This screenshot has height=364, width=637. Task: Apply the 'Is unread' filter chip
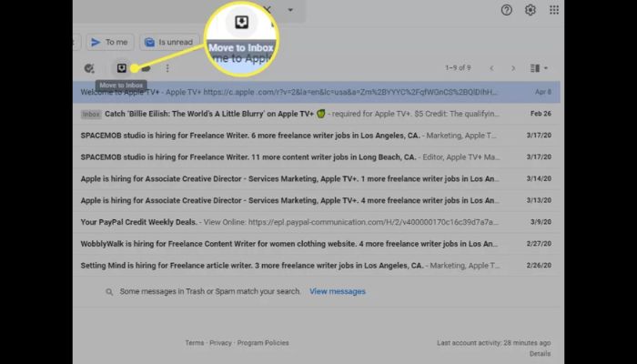click(169, 42)
